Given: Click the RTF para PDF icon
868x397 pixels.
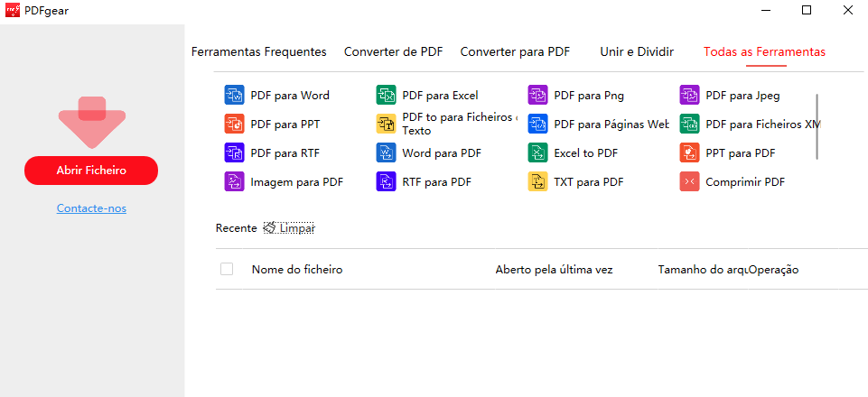Looking at the screenshot, I should click(386, 181).
